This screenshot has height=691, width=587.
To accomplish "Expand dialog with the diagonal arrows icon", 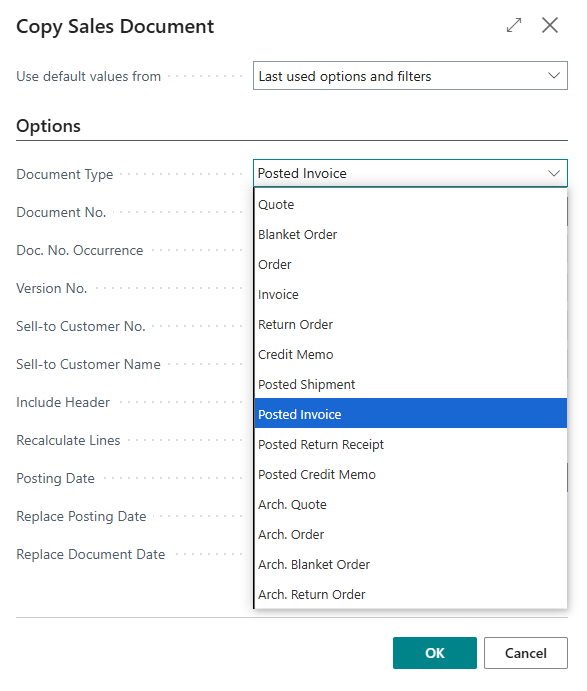I will click(x=514, y=25).
